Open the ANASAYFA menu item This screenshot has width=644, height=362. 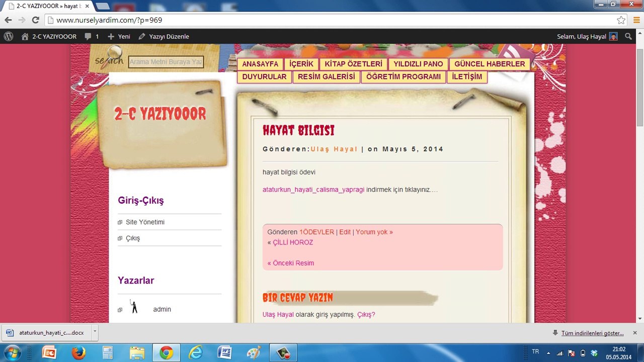(x=260, y=64)
